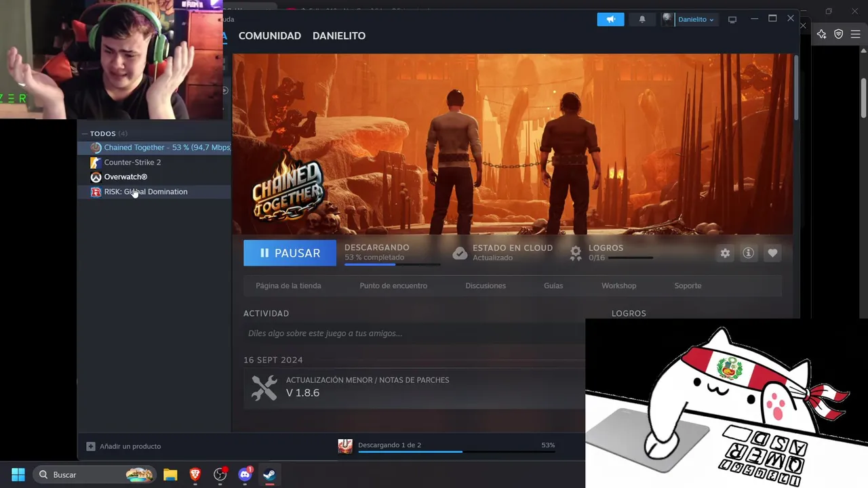The width and height of the screenshot is (868, 488).
Task: Switch to Steam in the taskbar
Action: (269, 474)
